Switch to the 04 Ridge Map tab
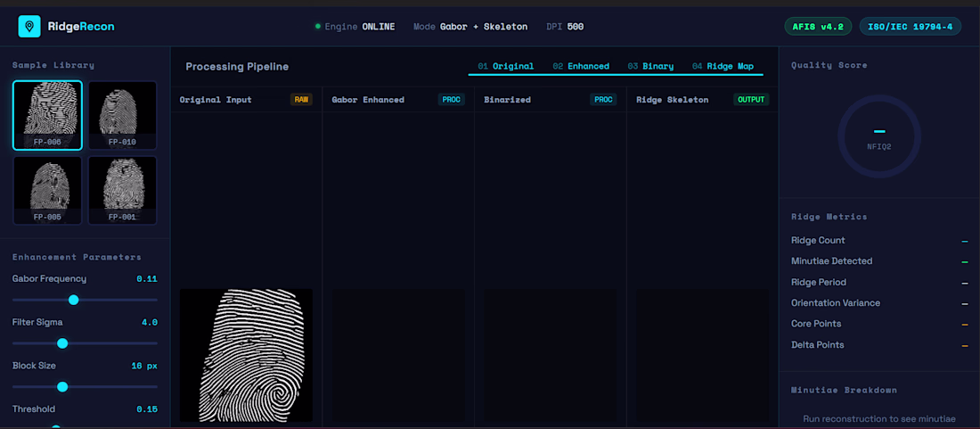This screenshot has width=980, height=429. [x=723, y=66]
